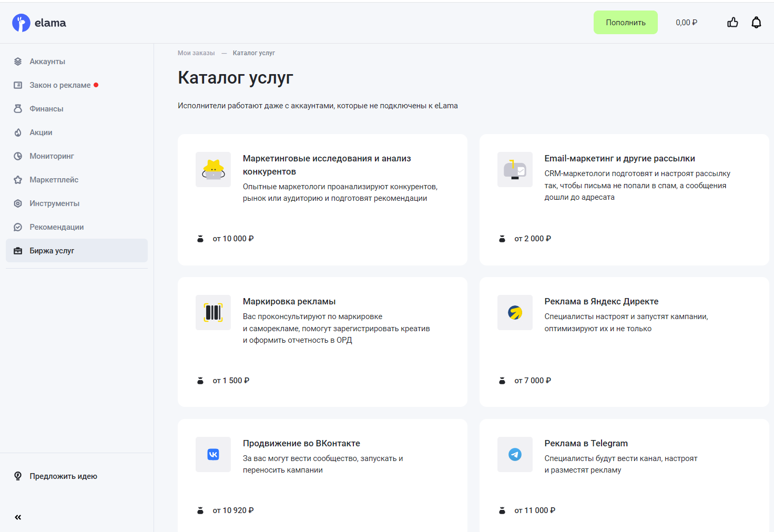Click the 0,00 ₽ balance

686,23
